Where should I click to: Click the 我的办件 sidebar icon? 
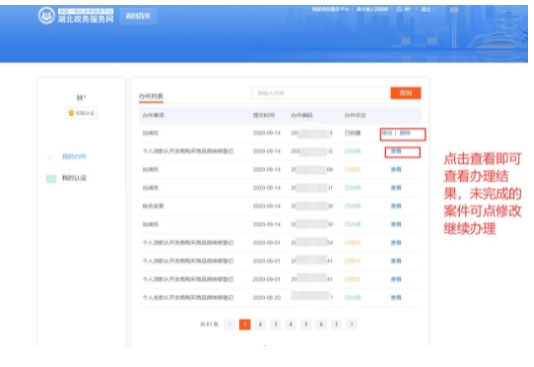pos(50,157)
